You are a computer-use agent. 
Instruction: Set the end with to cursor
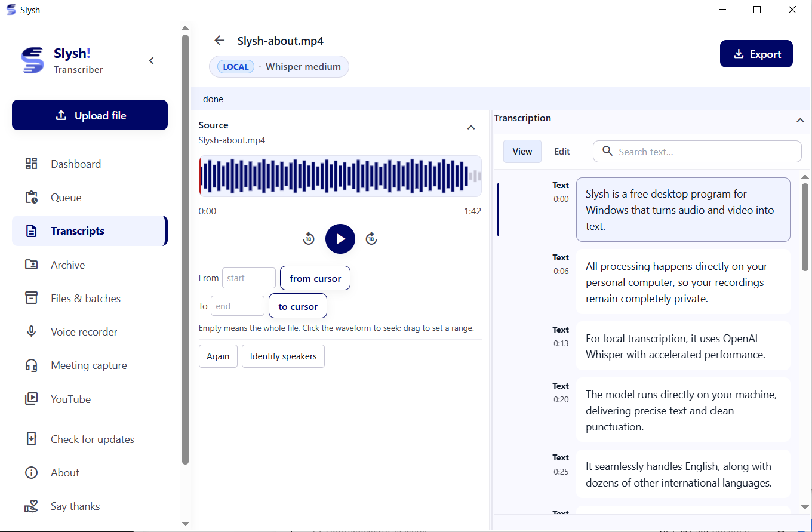pyautogui.click(x=298, y=306)
